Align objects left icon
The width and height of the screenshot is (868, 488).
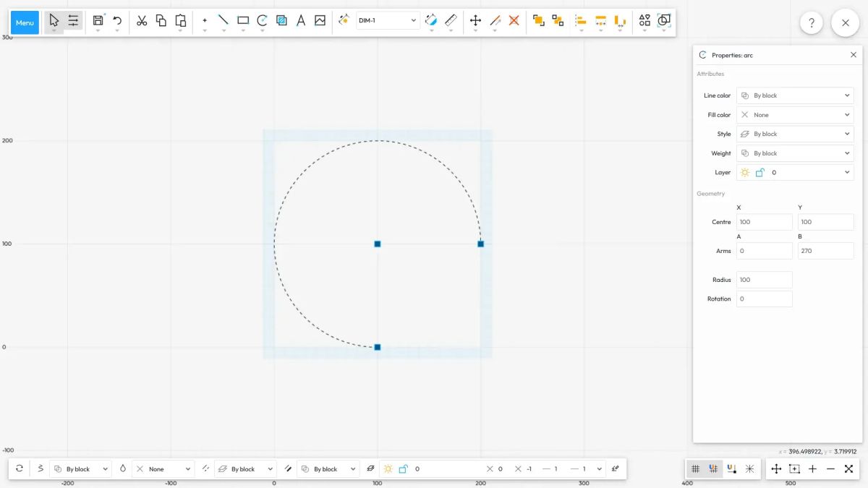[x=581, y=20]
